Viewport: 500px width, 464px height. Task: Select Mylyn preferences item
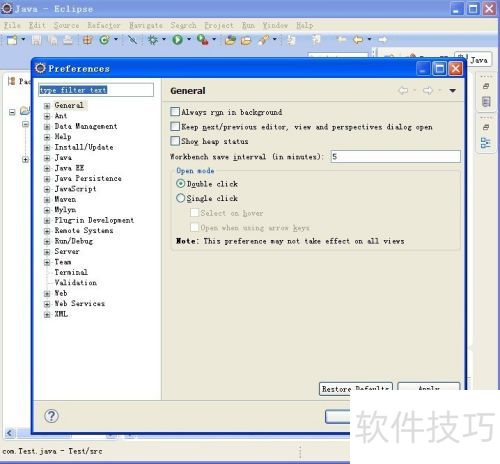tap(65, 210)
